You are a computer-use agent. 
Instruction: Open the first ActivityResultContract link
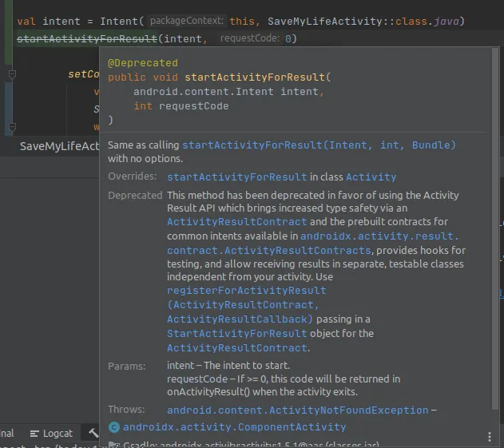tap(237, 222)
